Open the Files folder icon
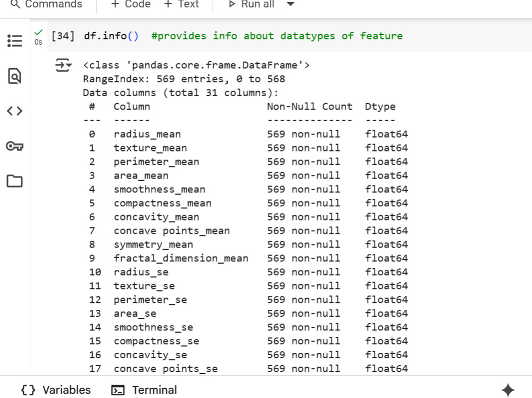This screenshot has width=532, height=398. pyautogui.click(x=14, y=181)
